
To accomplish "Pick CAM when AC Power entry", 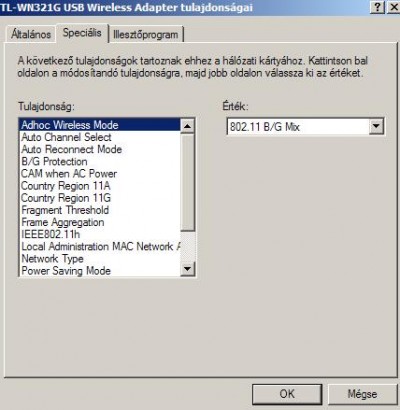I will click(100, 174).
